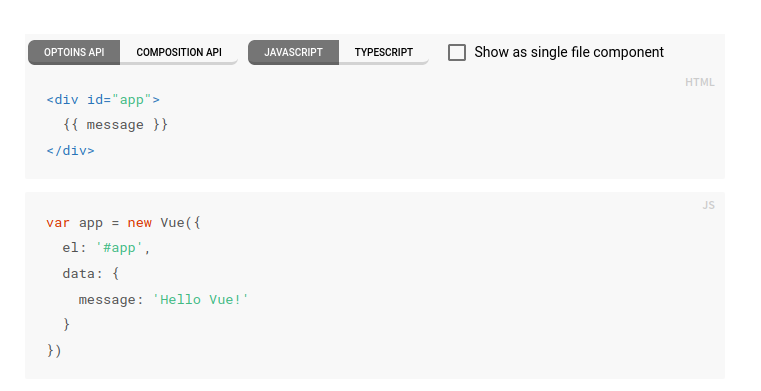Click the Vue({ constructor call text
Screen dimensions: 761x391
click(180, 223)
